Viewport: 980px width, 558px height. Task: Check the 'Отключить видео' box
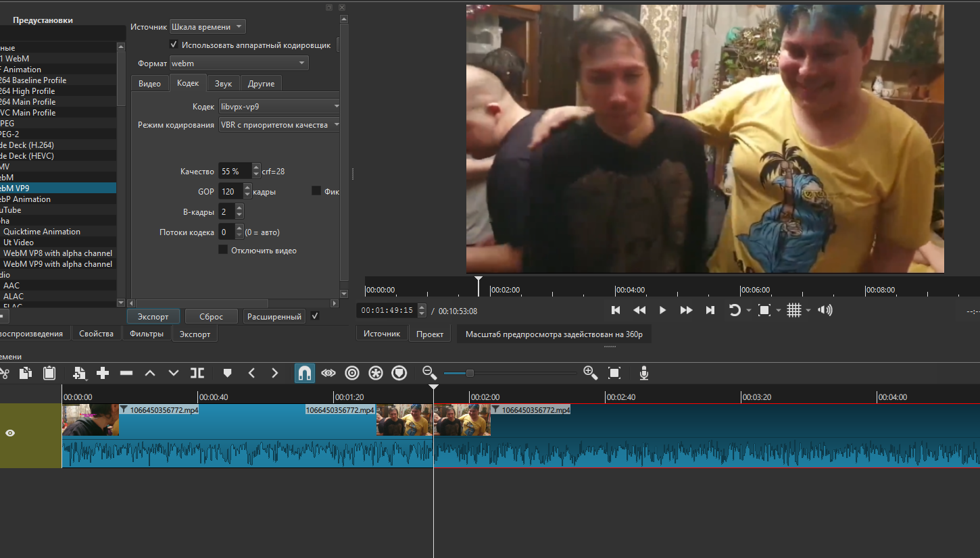tap(223, 250)
